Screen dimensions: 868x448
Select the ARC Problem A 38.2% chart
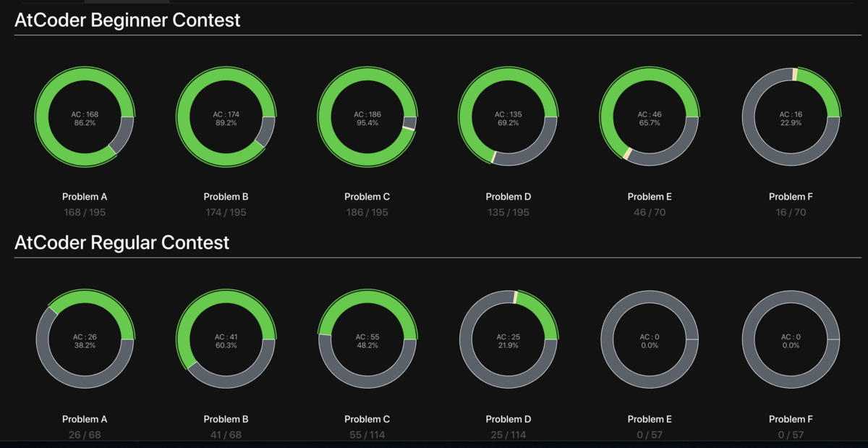[x=85, y=339]
